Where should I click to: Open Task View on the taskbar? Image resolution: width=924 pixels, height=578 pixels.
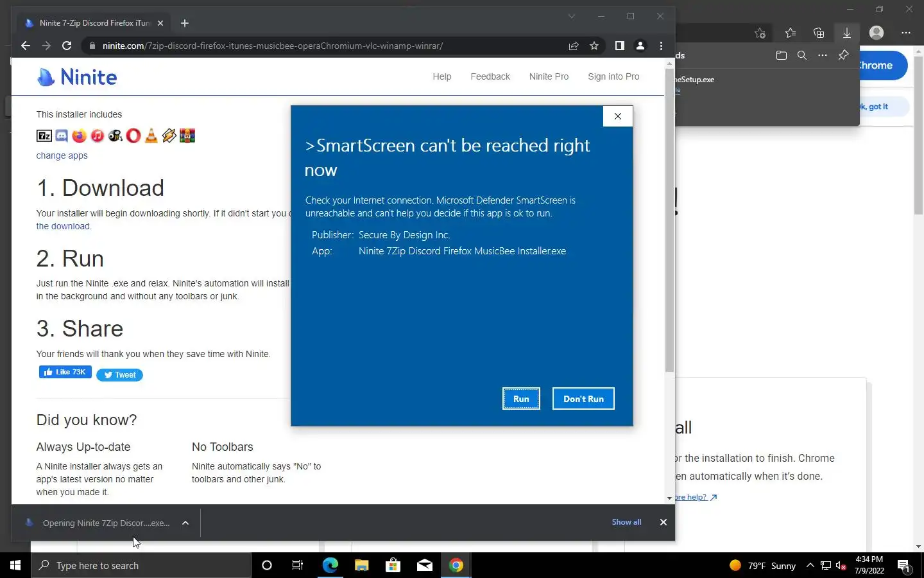298,565
